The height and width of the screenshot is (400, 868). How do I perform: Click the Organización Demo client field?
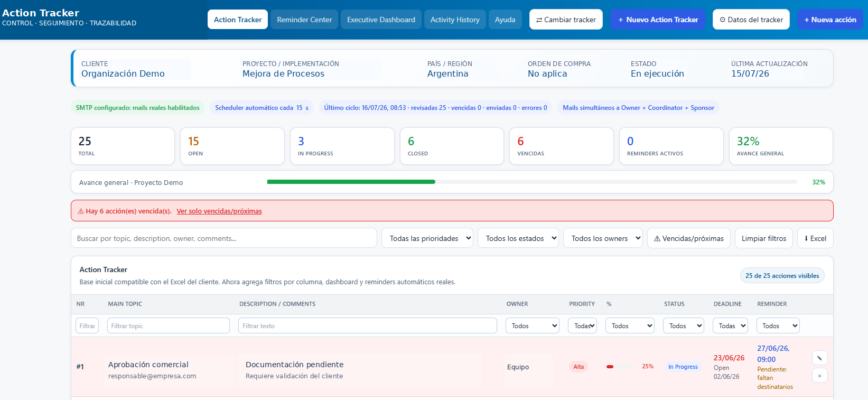123,73
